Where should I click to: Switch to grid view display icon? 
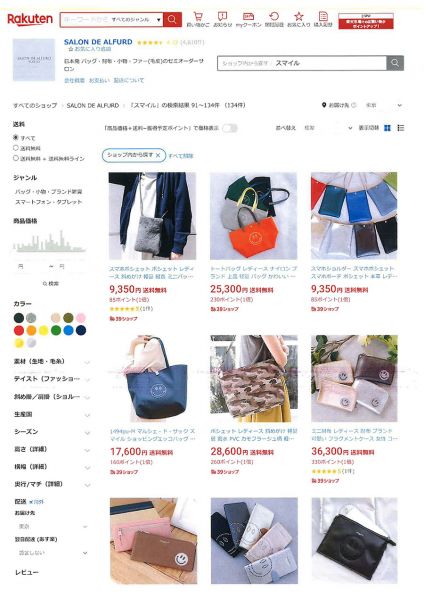click(x=387, y=128)
